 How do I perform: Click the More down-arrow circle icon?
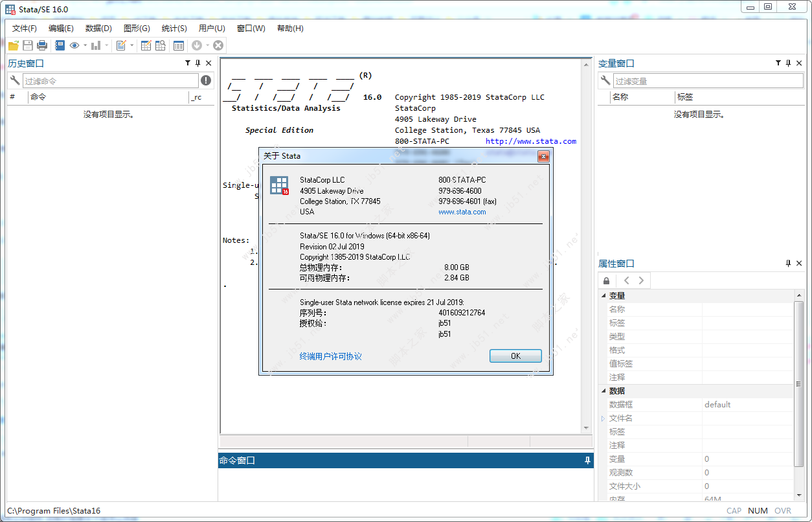pos(197,45)
